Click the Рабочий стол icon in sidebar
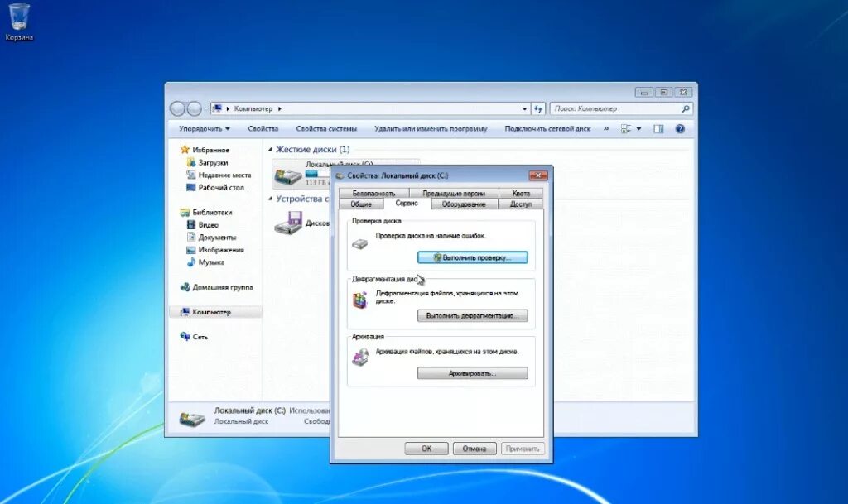The image size is (848, 504). point(190,187)
